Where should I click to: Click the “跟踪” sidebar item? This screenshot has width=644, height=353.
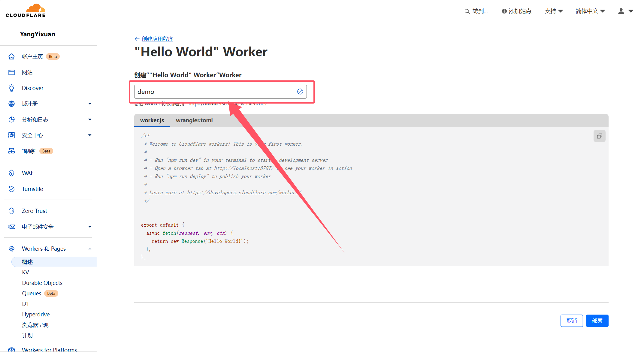29,151
